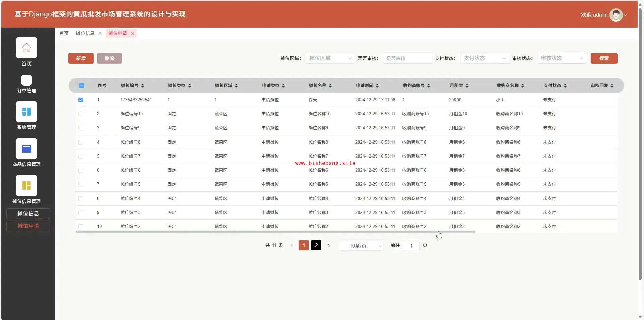Check the row for 摊位编号9
Screen dimensions: 644x320
point(81,128)
